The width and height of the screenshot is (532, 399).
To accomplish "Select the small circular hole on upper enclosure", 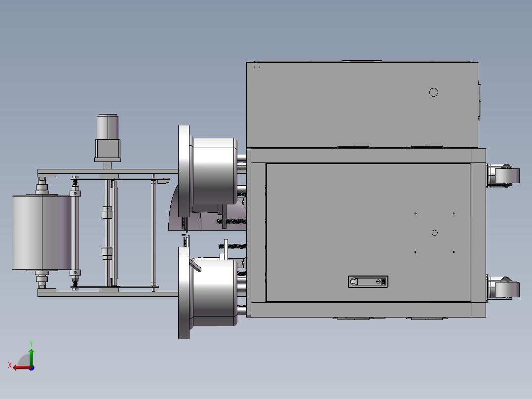I will (x=434, y=92).
